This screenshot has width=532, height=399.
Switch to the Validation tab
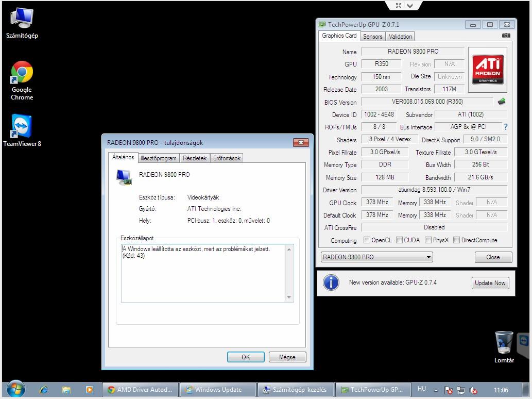pyautogui.click(x=400, y=36)
